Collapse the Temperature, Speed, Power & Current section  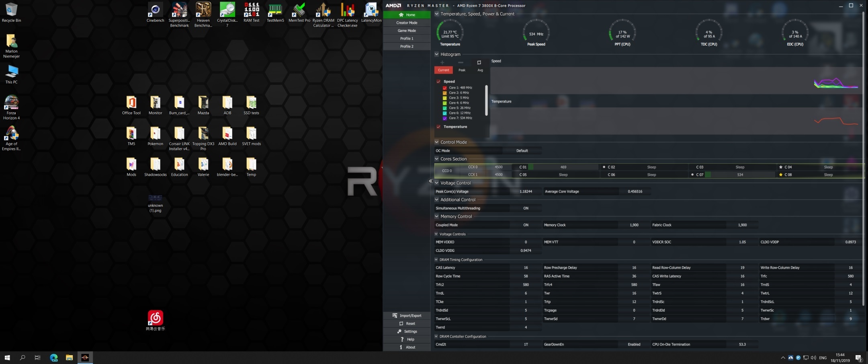click(x=437, y=14)
